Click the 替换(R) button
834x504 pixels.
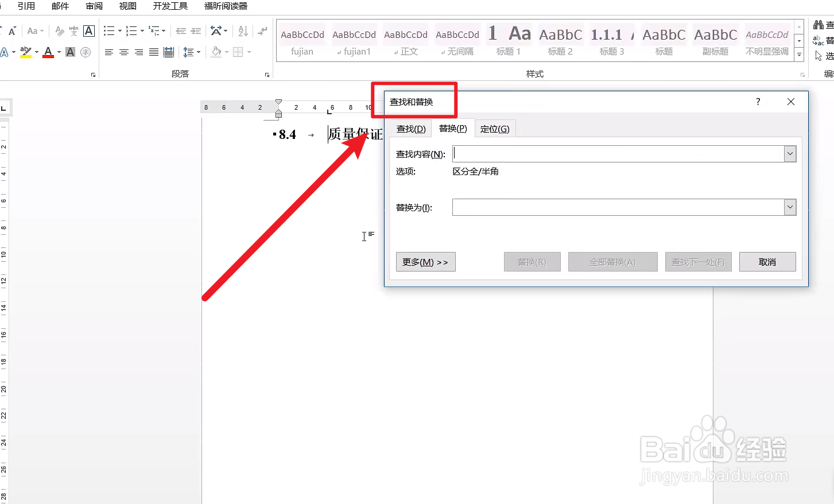coord(532,262)
